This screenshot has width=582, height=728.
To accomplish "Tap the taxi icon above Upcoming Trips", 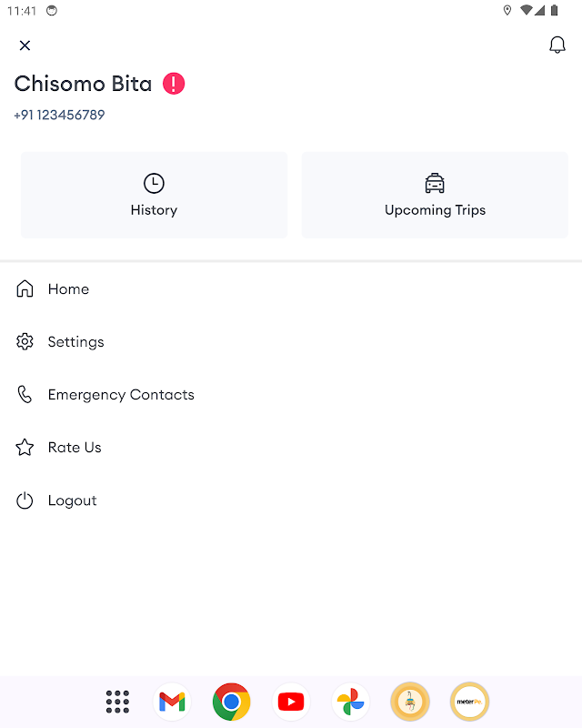I will coord(435,183).
